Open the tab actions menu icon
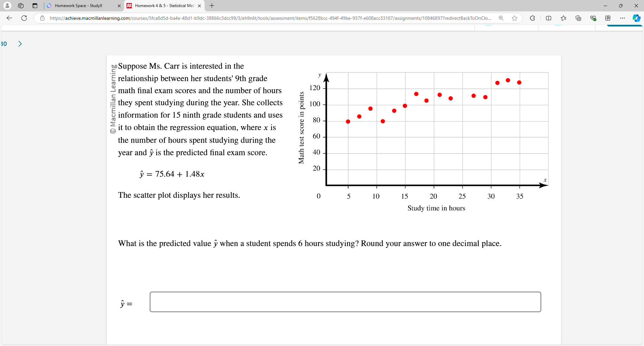Image resolution: width=644 pixels, height=346 pixels. point(35,6)
